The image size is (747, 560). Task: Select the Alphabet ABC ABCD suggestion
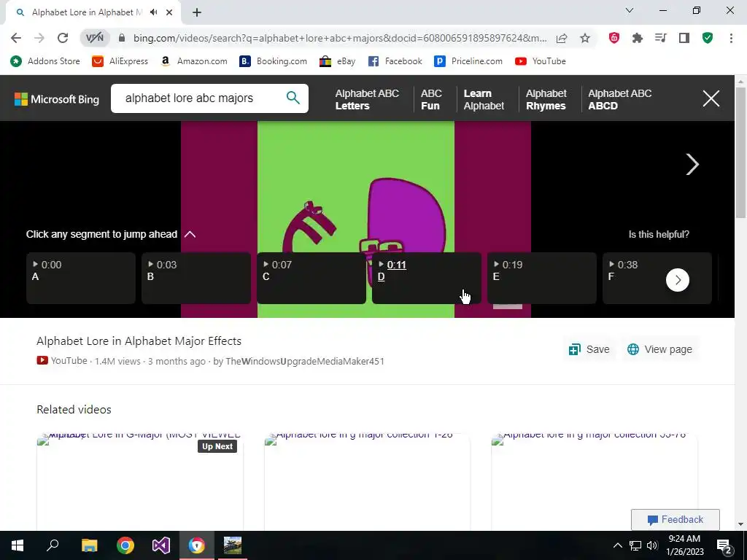point(619,99)
